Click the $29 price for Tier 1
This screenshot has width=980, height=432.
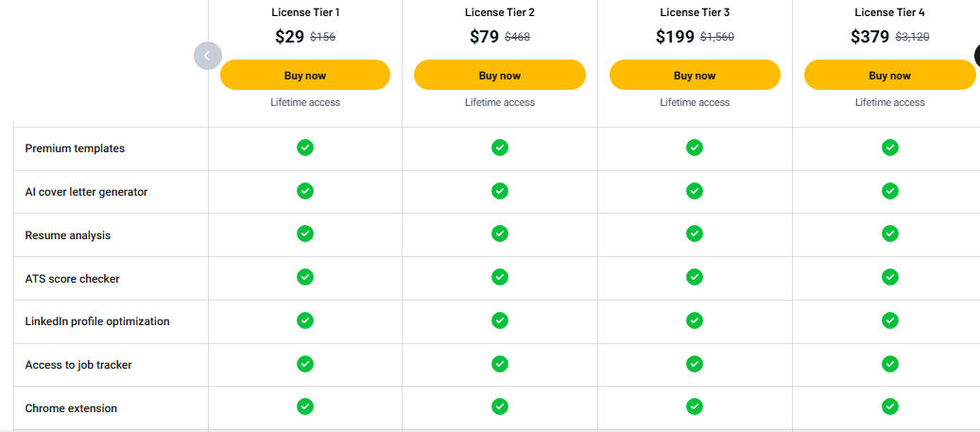290,37
